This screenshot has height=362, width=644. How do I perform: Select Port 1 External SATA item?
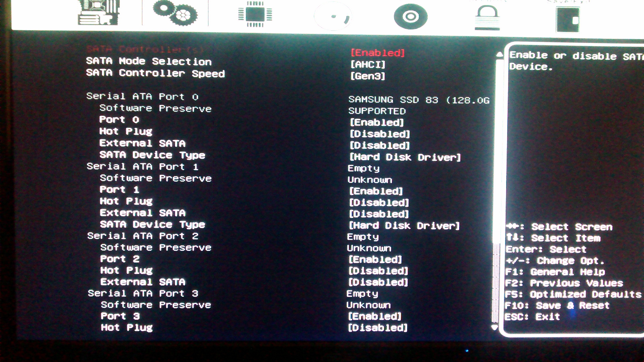[143, 213]
